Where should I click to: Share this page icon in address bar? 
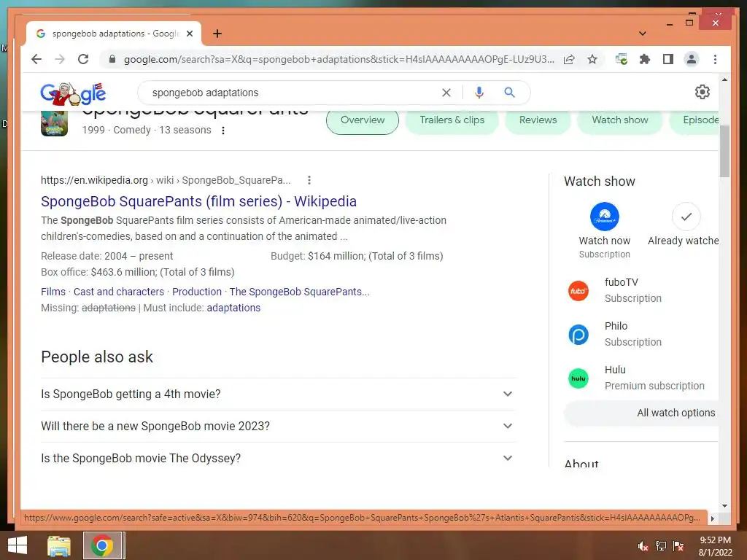click(569, 60)
